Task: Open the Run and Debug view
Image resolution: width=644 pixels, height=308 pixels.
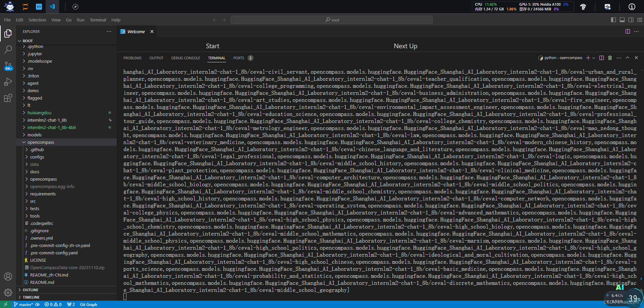Action: click(8, 82)
